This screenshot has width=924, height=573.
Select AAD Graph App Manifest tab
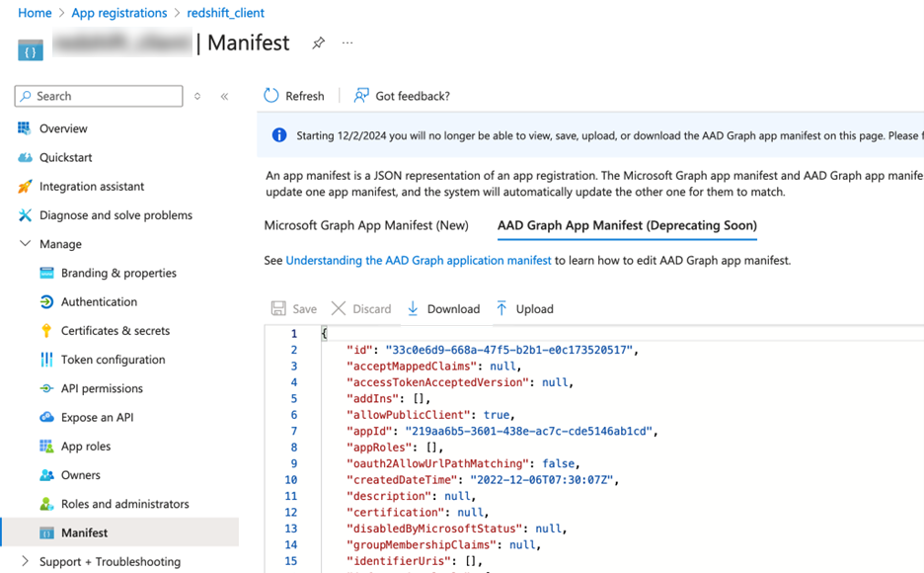point(627,225)
